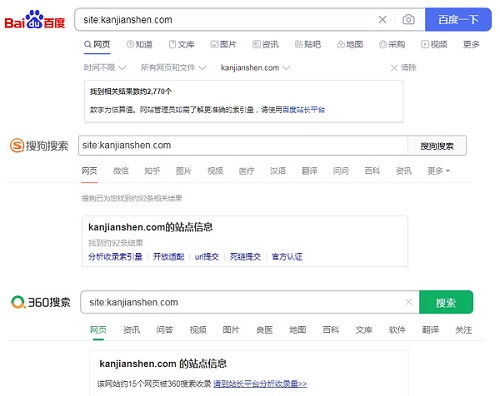Select 360 网页 tab
This screenshot has height=396, width=500.
coord(98,330)
